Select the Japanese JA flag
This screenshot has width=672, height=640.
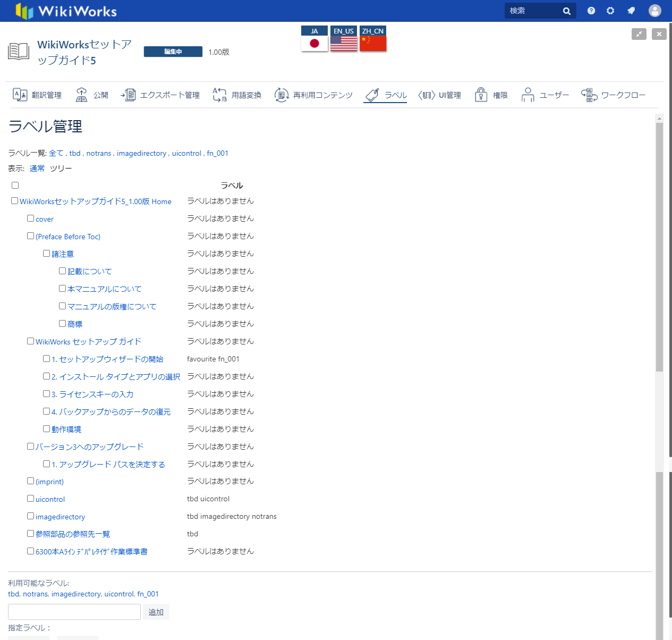click(x=314, y=38)
